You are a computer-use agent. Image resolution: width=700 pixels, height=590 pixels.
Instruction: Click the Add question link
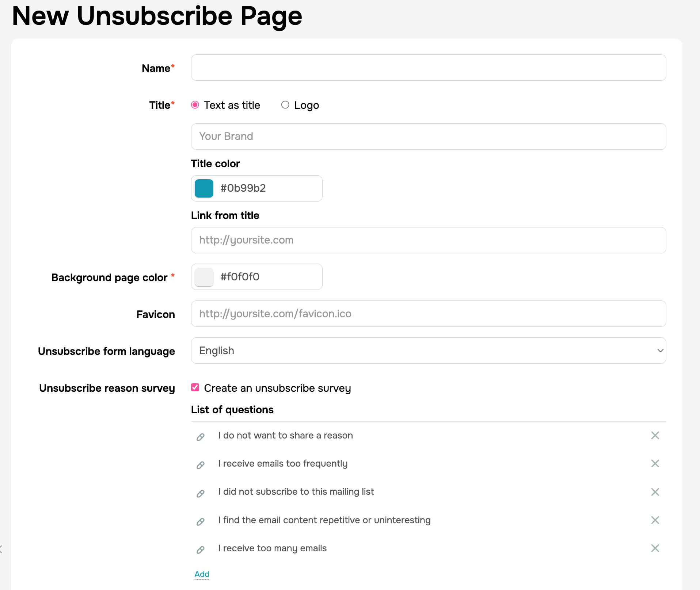[202, 574]
